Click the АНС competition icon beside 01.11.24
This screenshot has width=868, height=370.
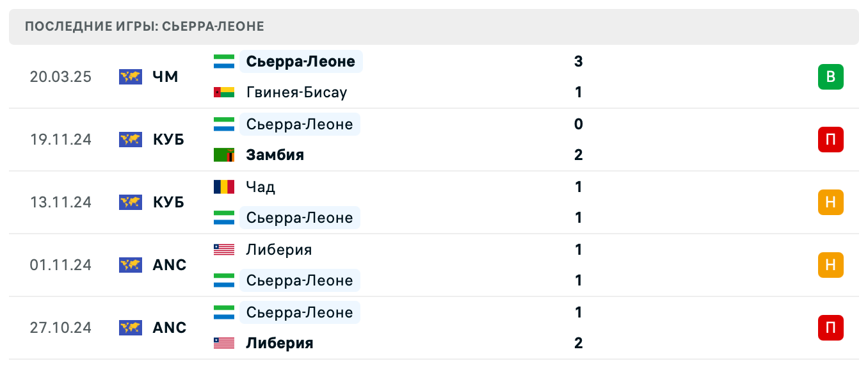click(x=131, y=265)
